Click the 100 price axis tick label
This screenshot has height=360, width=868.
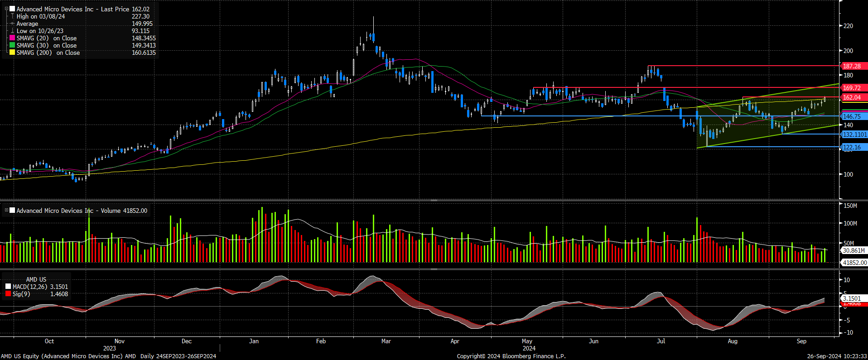click(848, 174)
